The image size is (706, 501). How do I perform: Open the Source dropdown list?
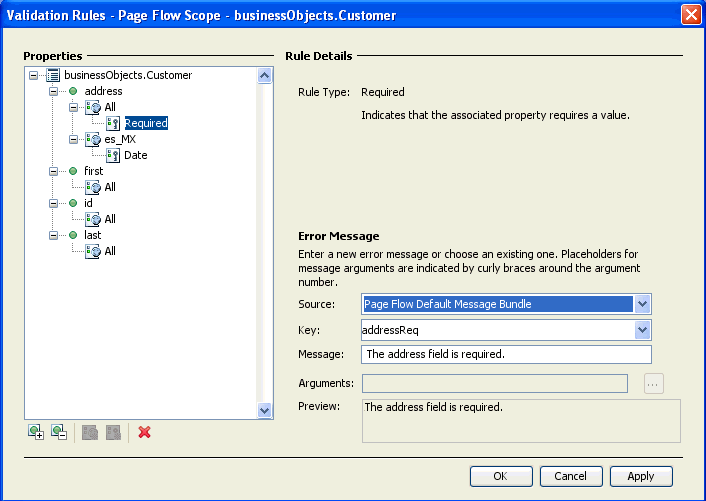click(643, 304)
